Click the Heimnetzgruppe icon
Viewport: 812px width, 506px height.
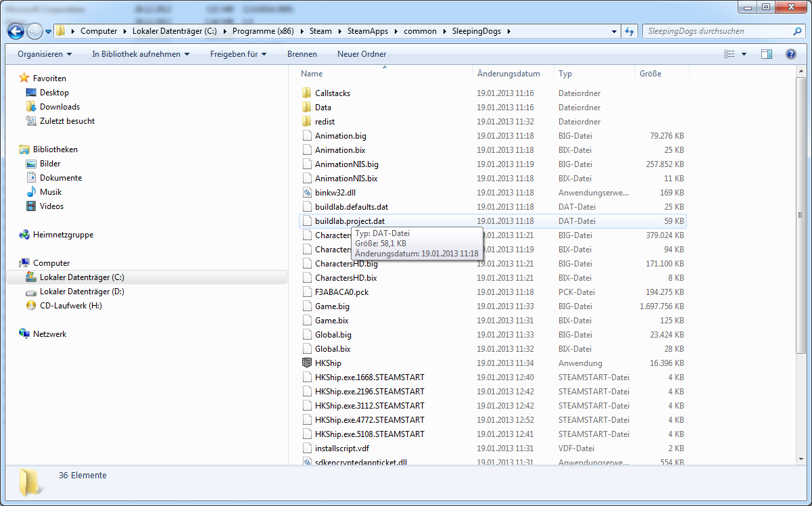coord(24,235)
